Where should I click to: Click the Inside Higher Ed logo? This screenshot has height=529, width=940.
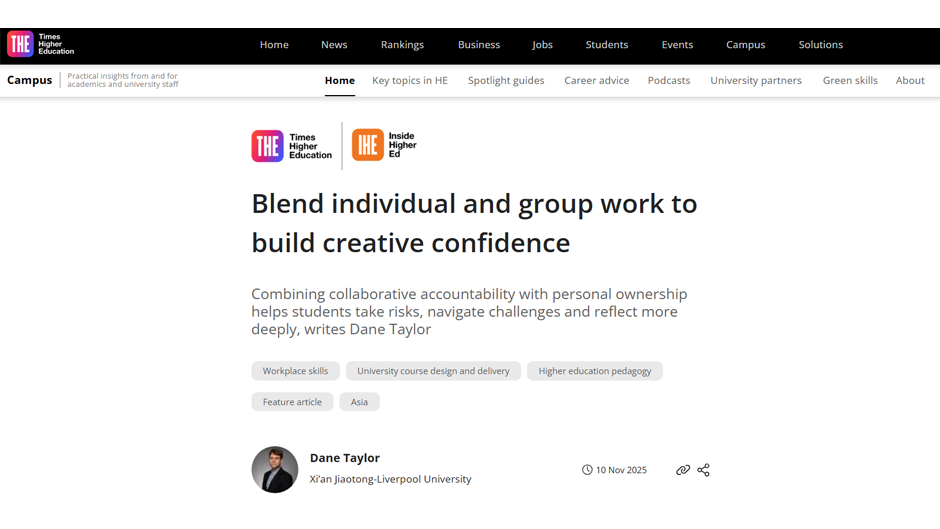[x=384, y=145]
